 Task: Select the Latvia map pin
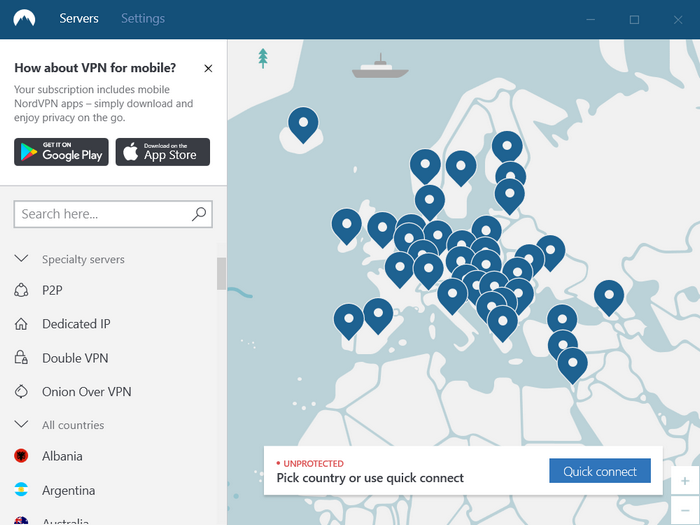tap(509, 196)
